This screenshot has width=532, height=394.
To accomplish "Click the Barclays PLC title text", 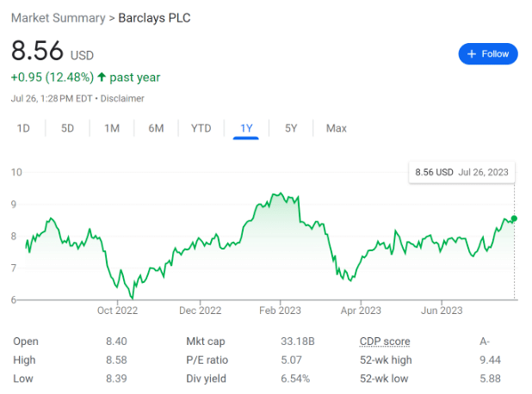I will (x=154, y=18).
